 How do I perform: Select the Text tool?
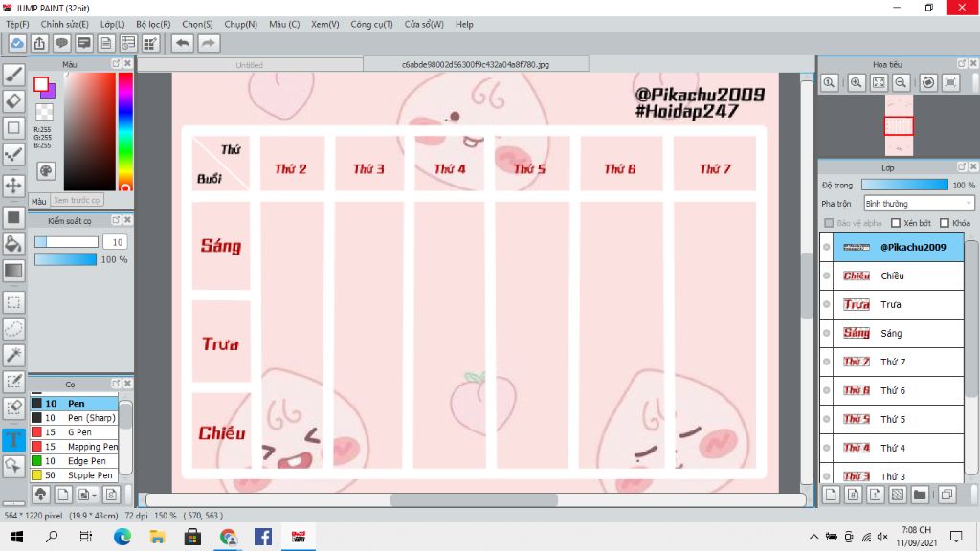point(13,439)
